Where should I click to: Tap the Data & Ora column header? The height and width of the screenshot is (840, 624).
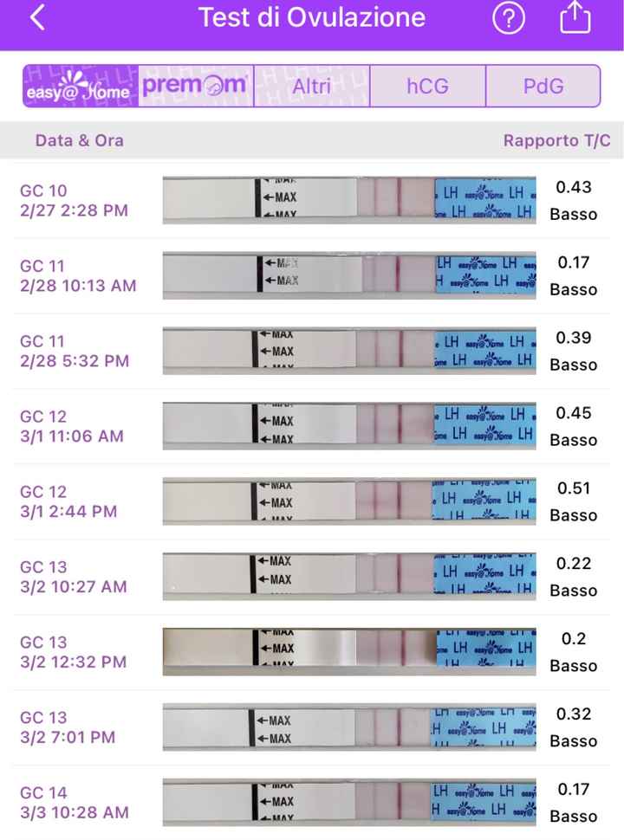click(80, 140)
